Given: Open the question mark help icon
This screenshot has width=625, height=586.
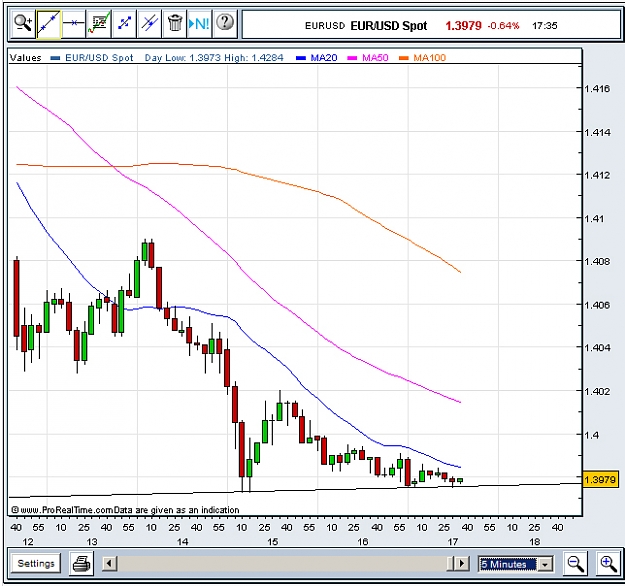Looking at the screenshot, I should (225, 24).
